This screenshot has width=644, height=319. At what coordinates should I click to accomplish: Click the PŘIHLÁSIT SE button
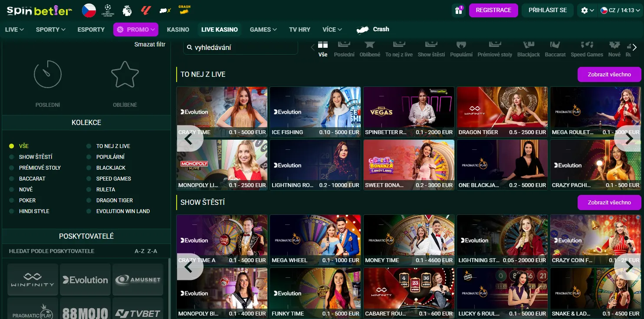click(x=548, y=10)
